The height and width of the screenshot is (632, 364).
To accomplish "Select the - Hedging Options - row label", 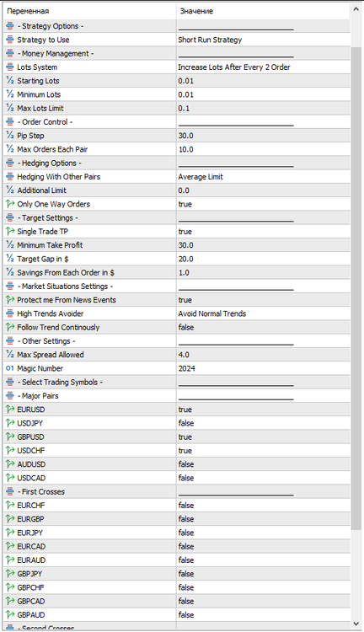I will (50, 163).
